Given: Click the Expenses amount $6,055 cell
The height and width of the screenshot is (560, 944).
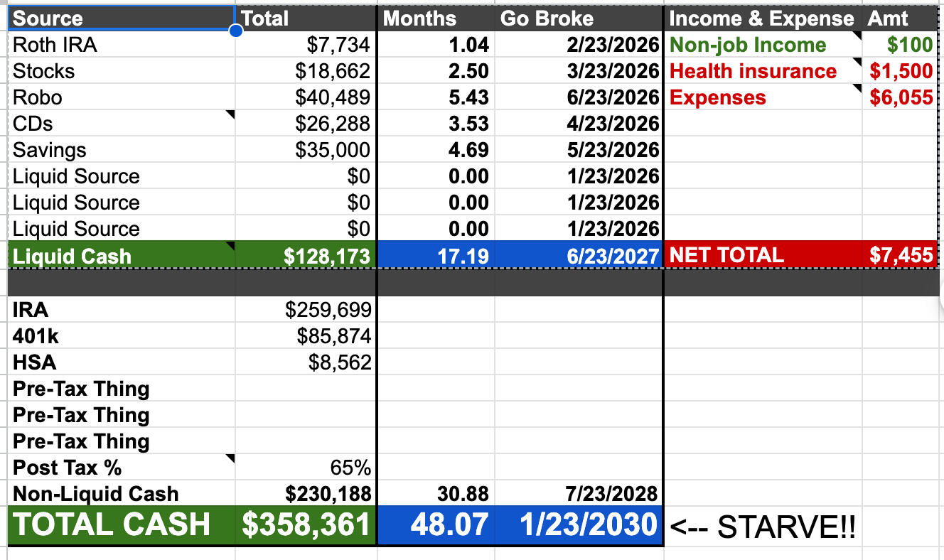Looking at the screenshot, I should pos(900,98).
